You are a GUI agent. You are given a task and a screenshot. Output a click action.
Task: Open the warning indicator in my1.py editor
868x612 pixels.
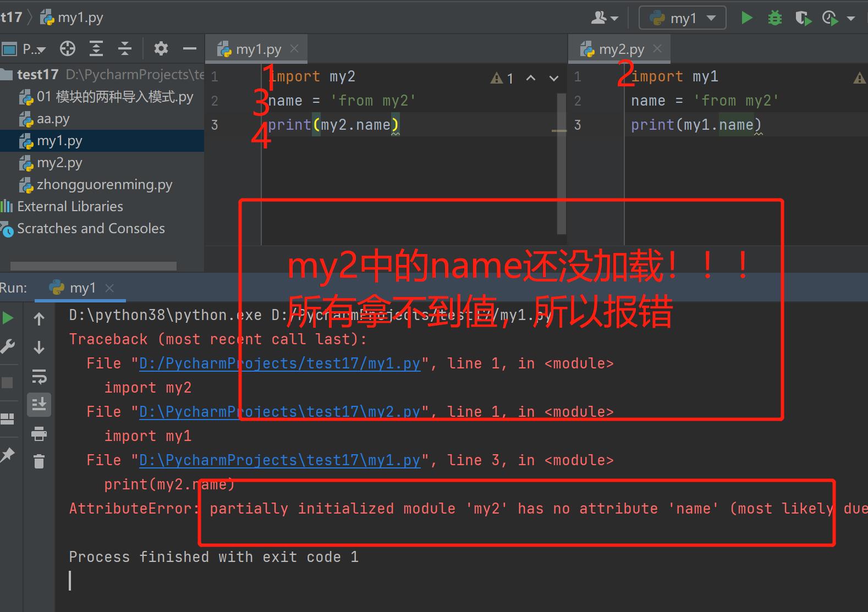[x=502, y=78]
